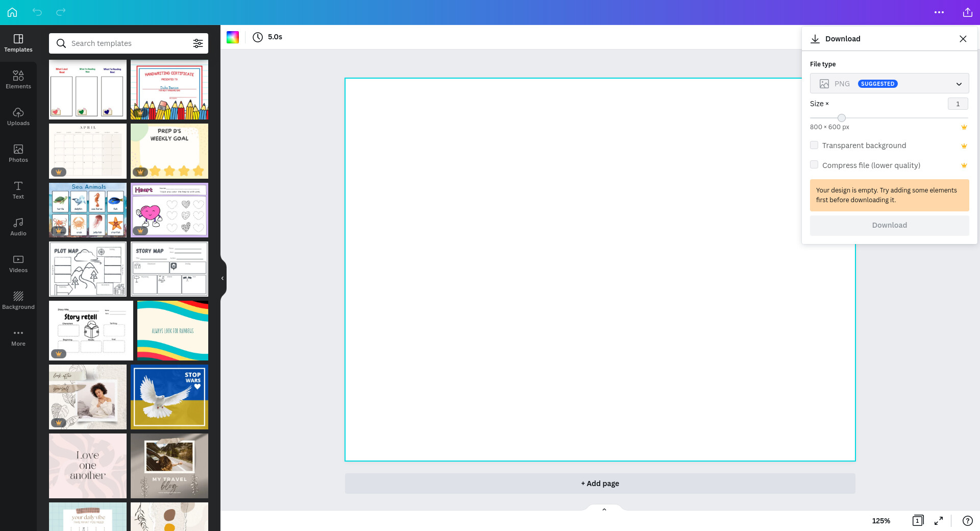This screenshot has height=531, width=980.
Task: Click the Add page button
Action: [x=600, y=484]
